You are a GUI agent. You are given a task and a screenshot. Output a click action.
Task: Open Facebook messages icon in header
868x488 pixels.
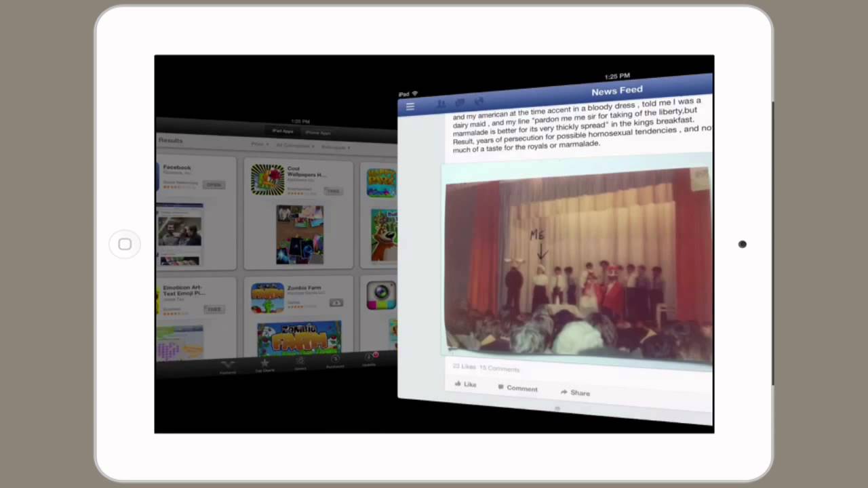coord(460,102)
